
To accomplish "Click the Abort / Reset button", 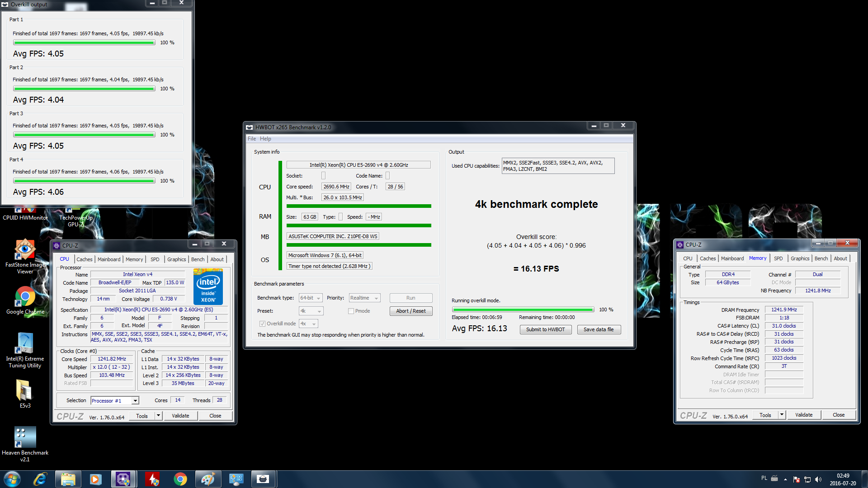I will (x=411, y=311).
